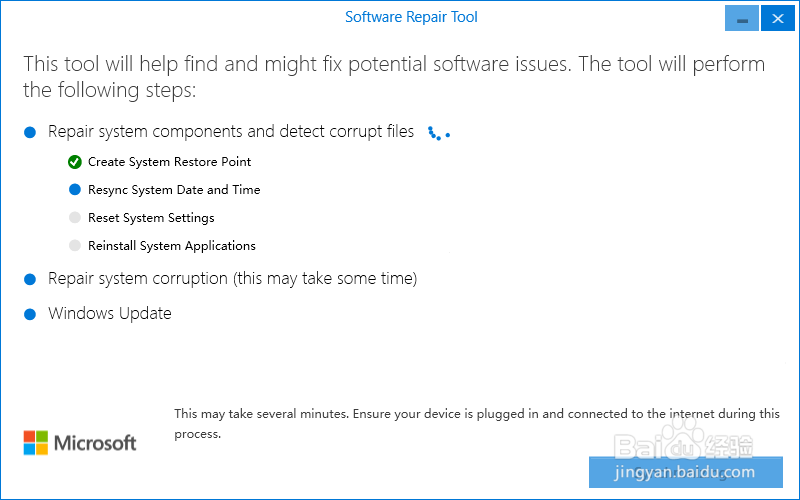Click green checkmark beside Create System Restore Point
The height and width of the screenshot is (500, 800).
[75, 162]
